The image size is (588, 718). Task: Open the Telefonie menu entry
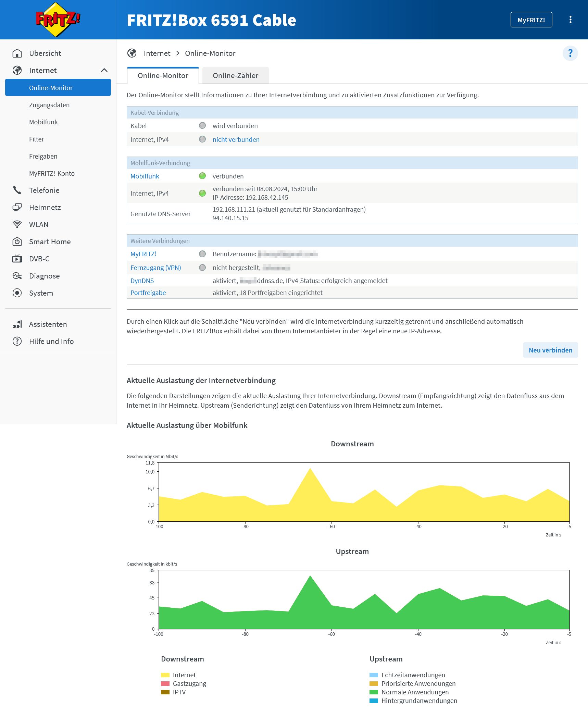point(44,190)
